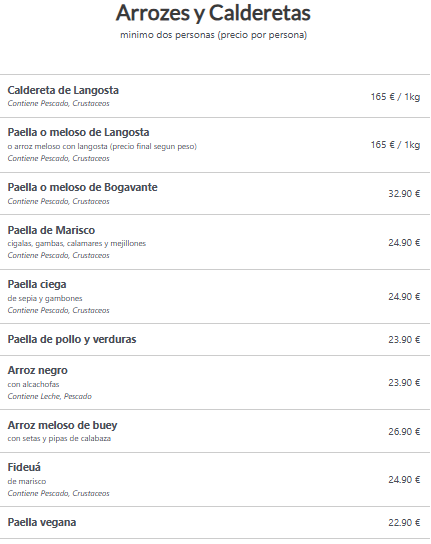
Task: Select the Paella o meloso de Bogavante title
Action: (x=83, y=187)
